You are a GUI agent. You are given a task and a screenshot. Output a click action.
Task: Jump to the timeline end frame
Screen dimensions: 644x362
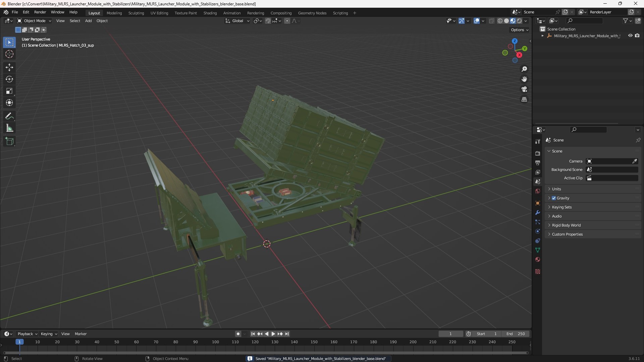pyautogui.click(x=287, y=334)
